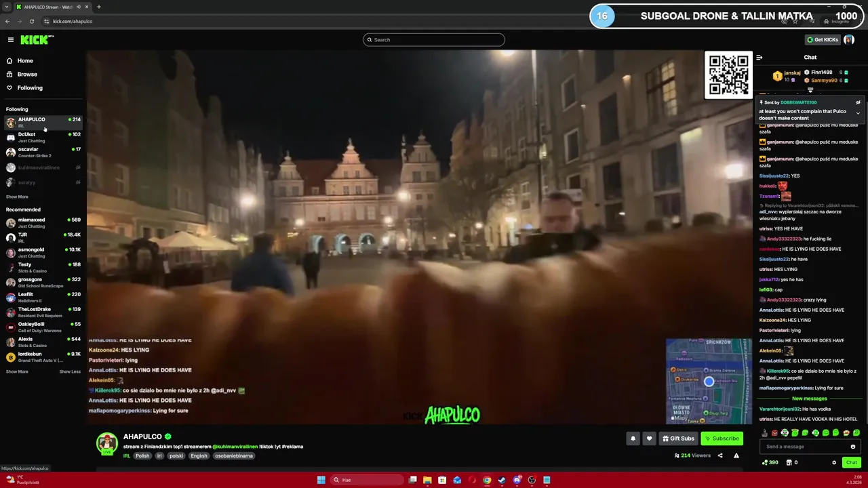Expand Show More under Recommended
Screen dimensions: 868x488
pos(17,371)
